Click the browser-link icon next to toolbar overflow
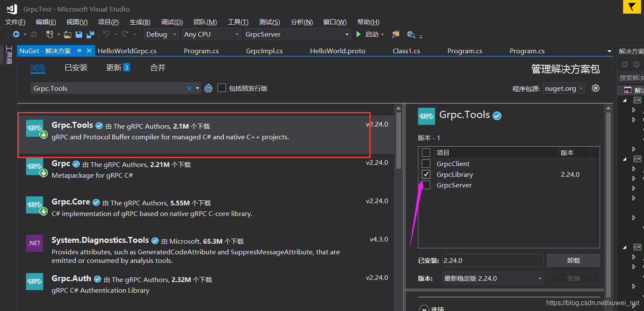This screenshot has height=311, width=644. click(x=411, y=35)
